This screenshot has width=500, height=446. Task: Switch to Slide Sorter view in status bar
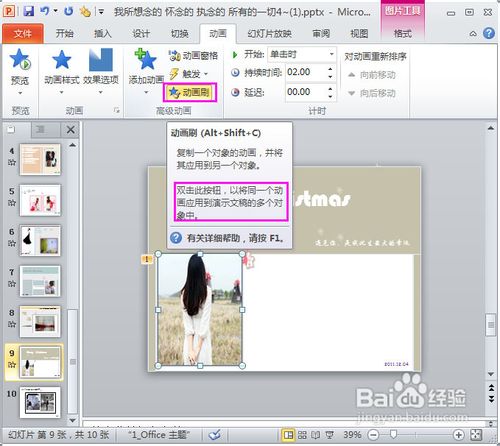[302, 435]
